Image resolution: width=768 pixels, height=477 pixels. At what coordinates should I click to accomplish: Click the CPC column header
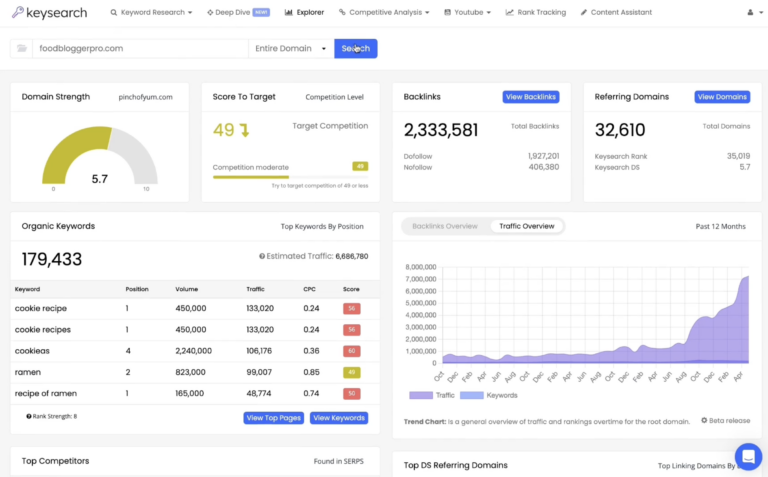tap(309, 289)
